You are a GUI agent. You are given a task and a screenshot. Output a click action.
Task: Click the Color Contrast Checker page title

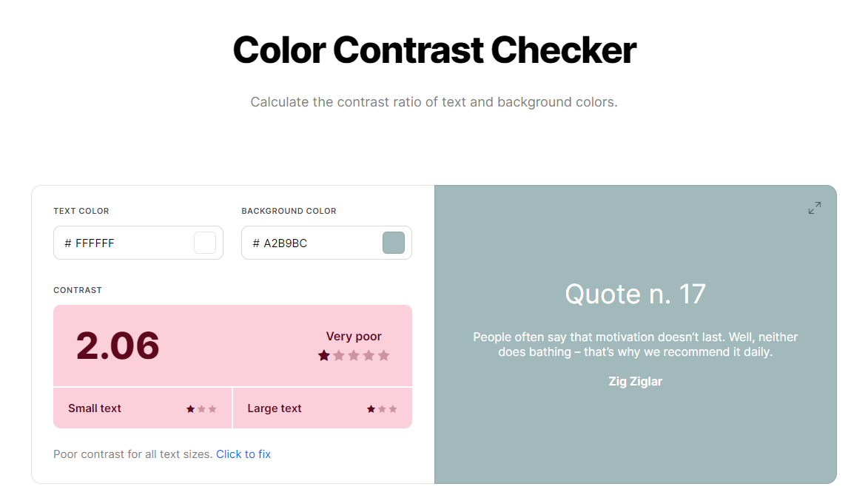434,50
